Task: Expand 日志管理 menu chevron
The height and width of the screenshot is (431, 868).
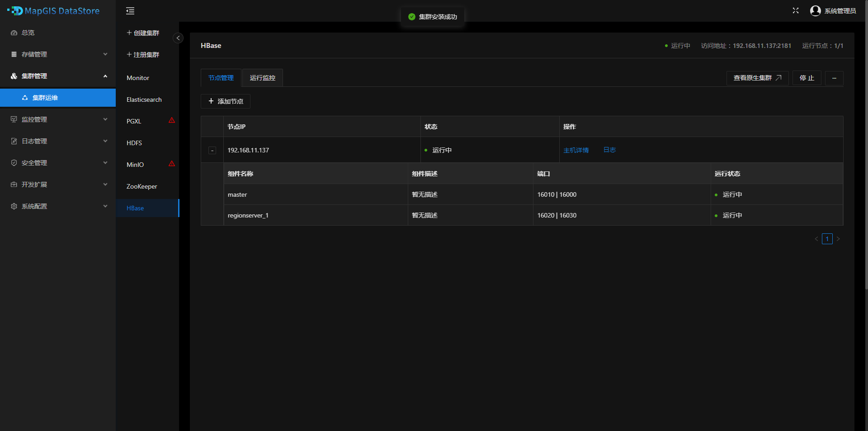Action: (105, 141)
